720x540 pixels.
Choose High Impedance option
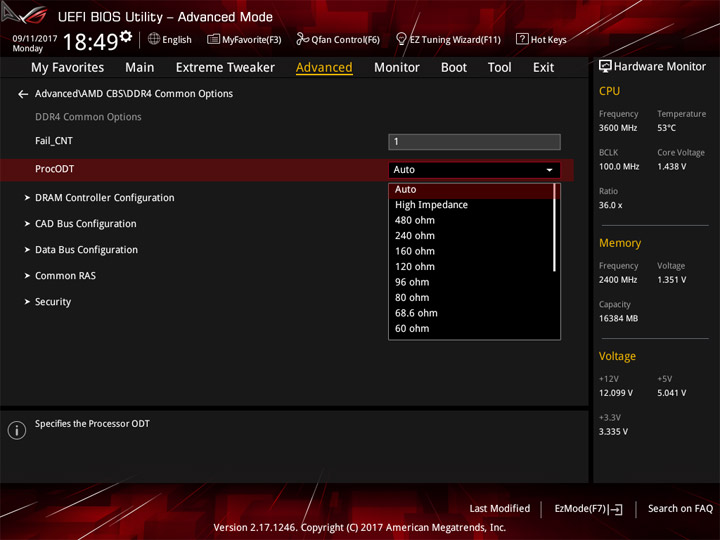pyautogui.click(x=471, y=205)
